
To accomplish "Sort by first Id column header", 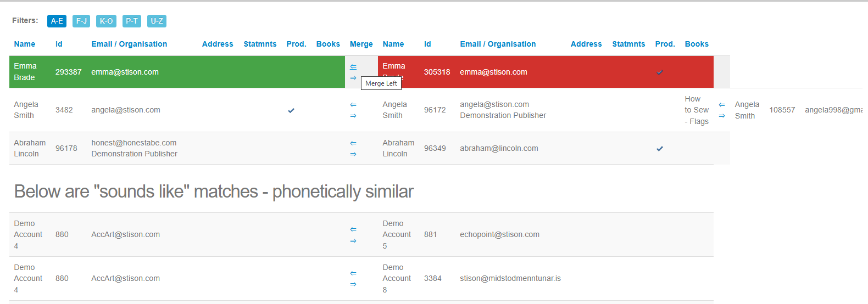I will point(59,44).
